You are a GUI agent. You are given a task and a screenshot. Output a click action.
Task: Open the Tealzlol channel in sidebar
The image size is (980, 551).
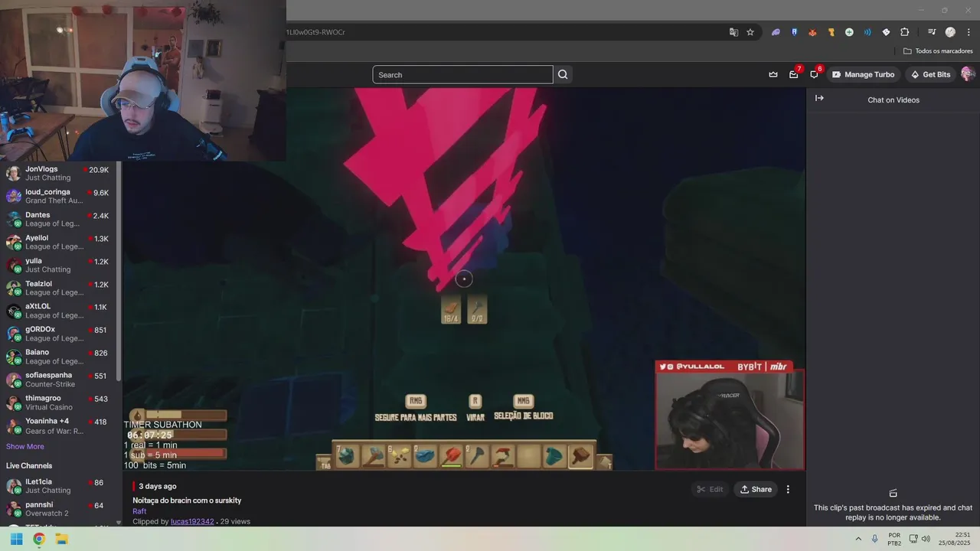[58, 288]
